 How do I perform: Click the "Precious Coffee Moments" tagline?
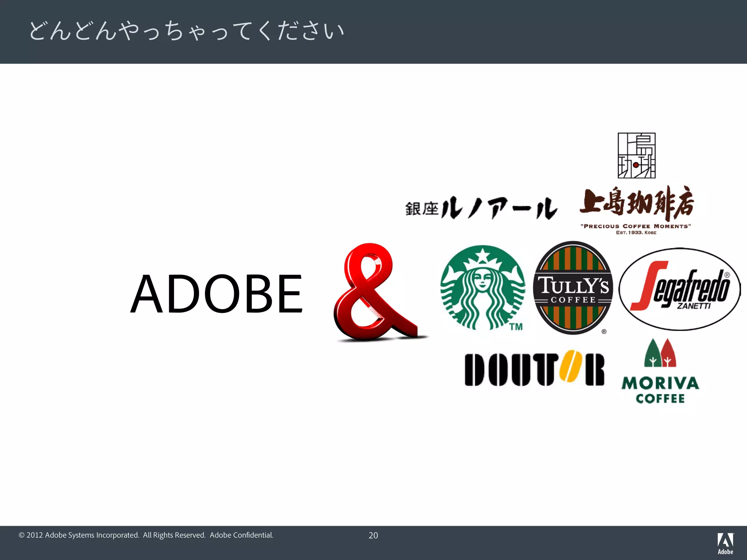[636, 226]
